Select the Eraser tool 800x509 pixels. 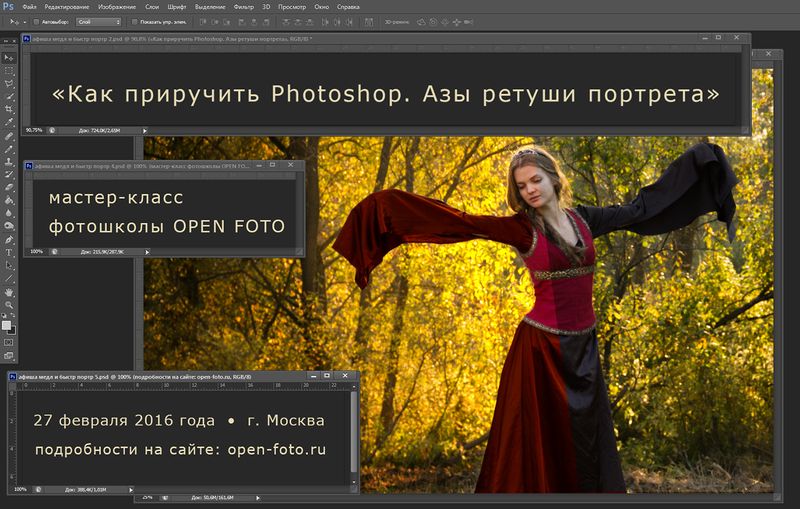9,187
